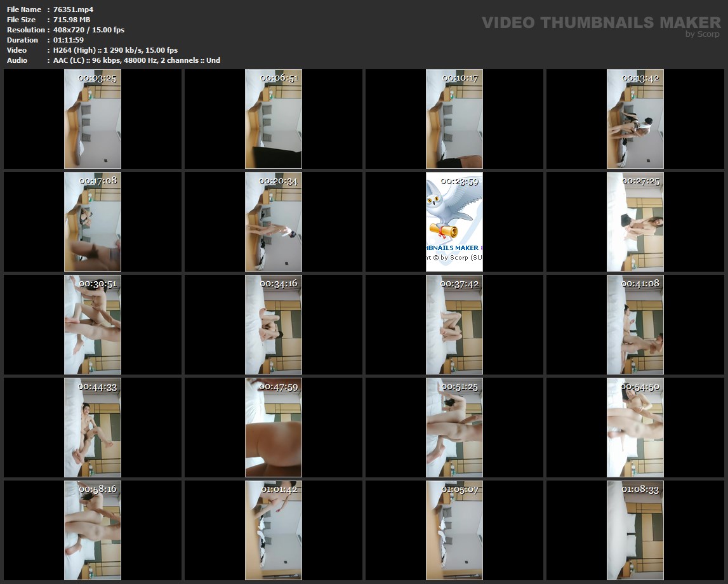Click the 00:13:42 timestamp label
Screen dimensions: 728x584
640,78
